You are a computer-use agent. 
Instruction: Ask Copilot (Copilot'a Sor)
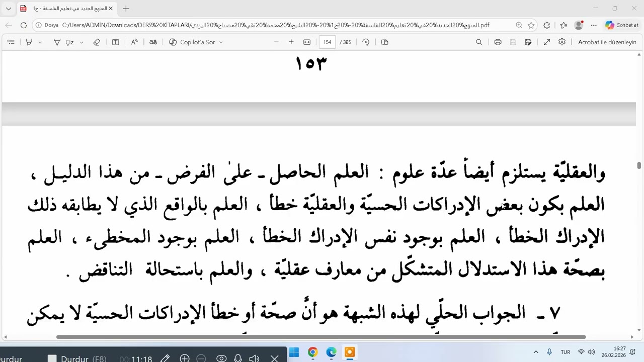tap(192, 42)
